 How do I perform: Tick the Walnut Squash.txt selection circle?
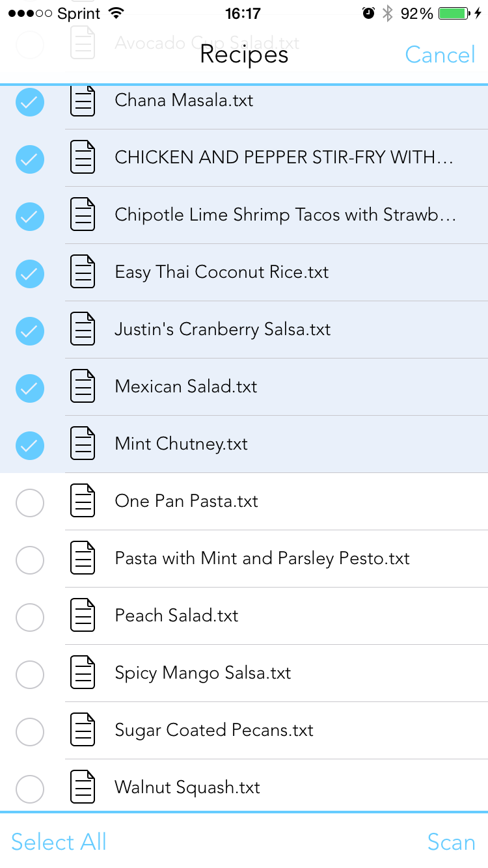tap(30, 789)
